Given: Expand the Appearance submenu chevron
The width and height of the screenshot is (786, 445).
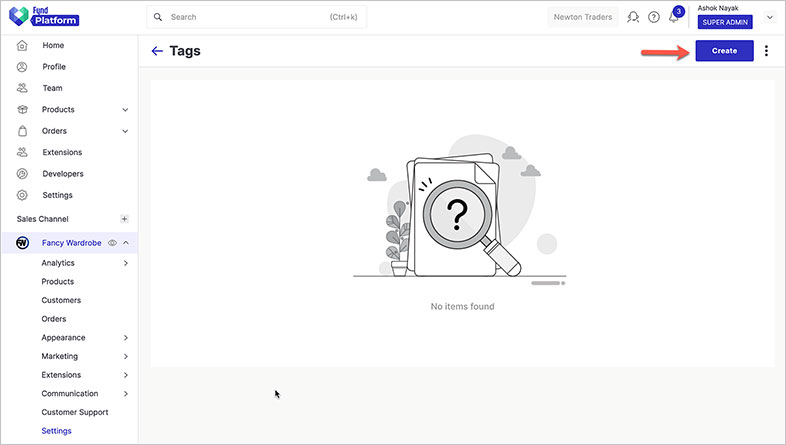Looking at the screenshot, I should click(126, 338).
